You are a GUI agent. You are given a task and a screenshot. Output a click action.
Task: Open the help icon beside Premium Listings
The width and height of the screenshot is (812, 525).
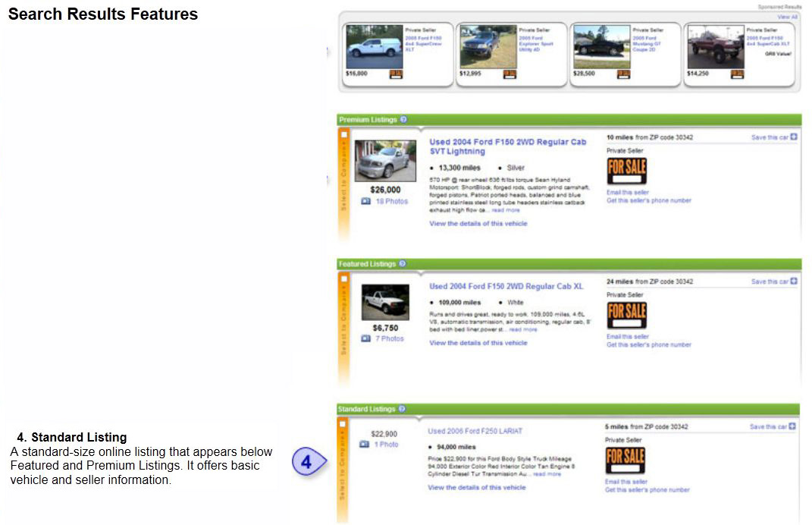tap(403, 119)
